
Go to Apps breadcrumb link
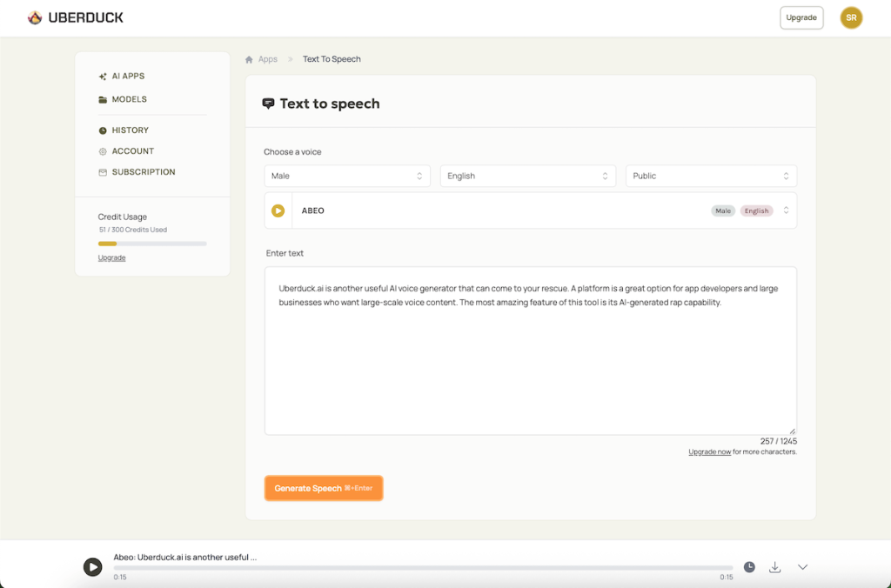[268, 59]
